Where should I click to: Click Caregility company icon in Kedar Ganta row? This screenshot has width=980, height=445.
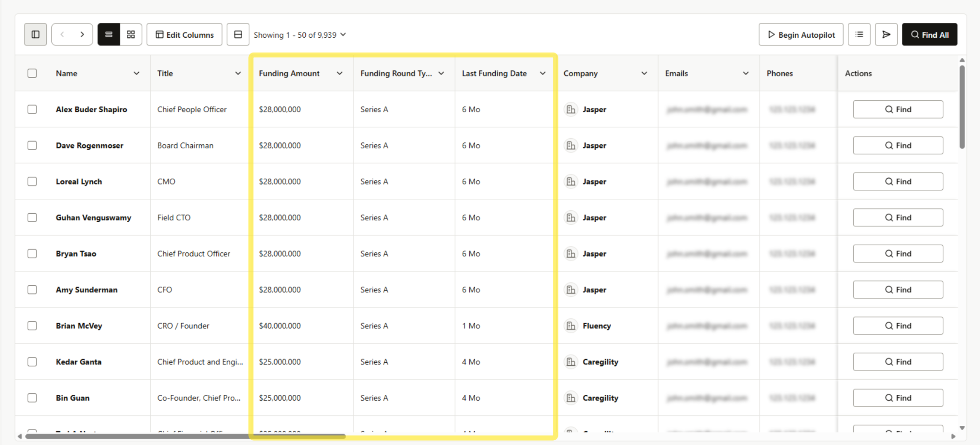[571, 362]
